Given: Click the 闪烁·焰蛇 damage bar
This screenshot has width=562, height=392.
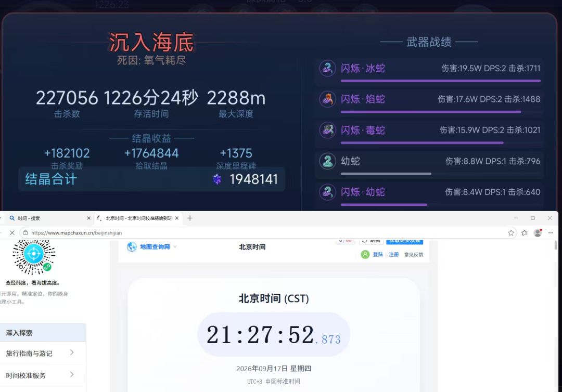Looking at the screenshot, I should click(x=431, y=112).
